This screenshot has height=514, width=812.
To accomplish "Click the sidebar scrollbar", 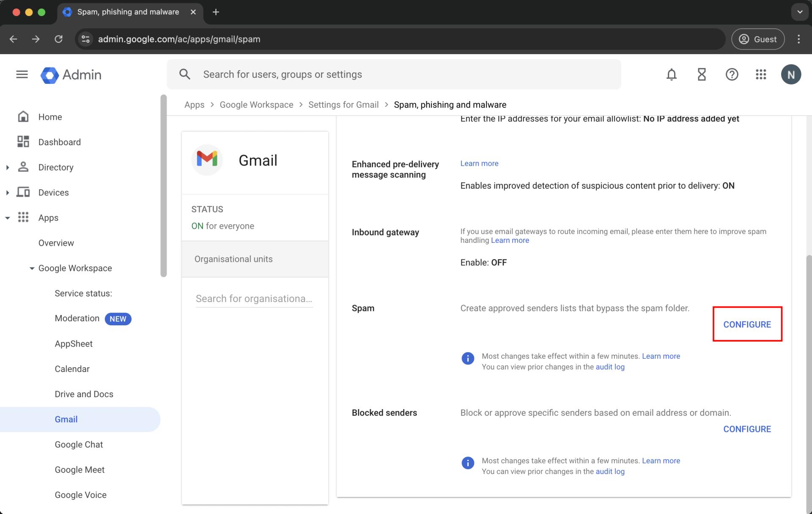I will (x=164, y=186).
